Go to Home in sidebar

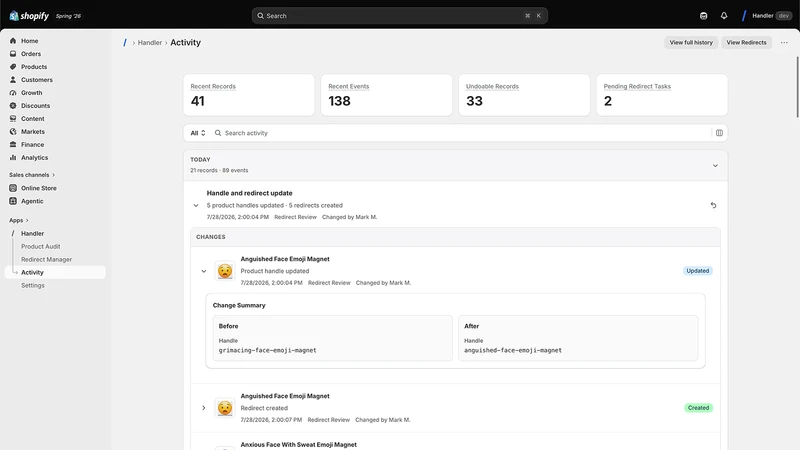[x=55, y=41]
